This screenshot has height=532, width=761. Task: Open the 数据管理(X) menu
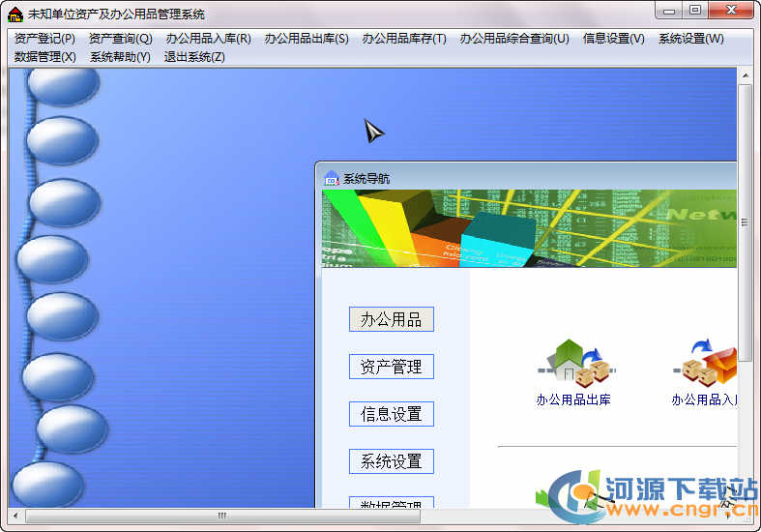pyautogui.click(x=44, y=57)
